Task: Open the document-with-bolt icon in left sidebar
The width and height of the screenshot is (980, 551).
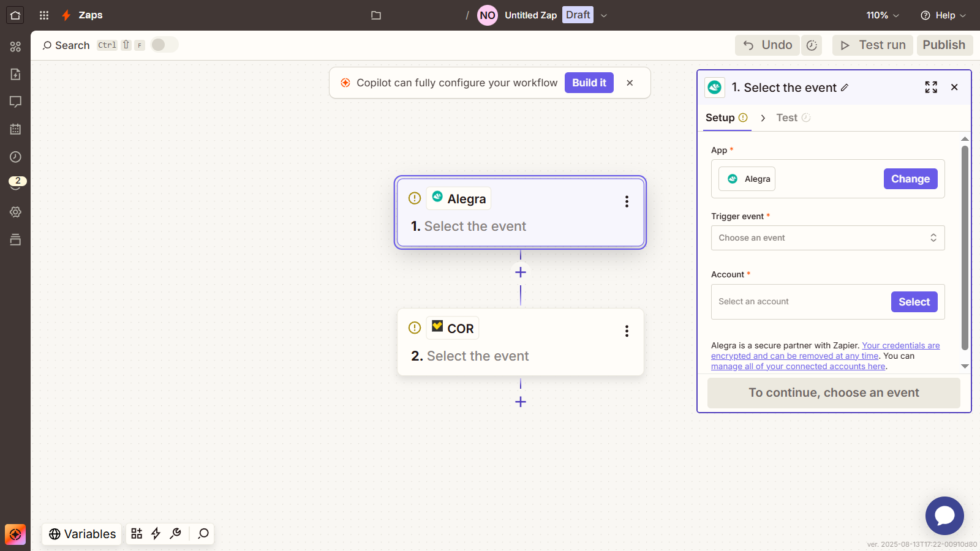Action: pos(15,74)
